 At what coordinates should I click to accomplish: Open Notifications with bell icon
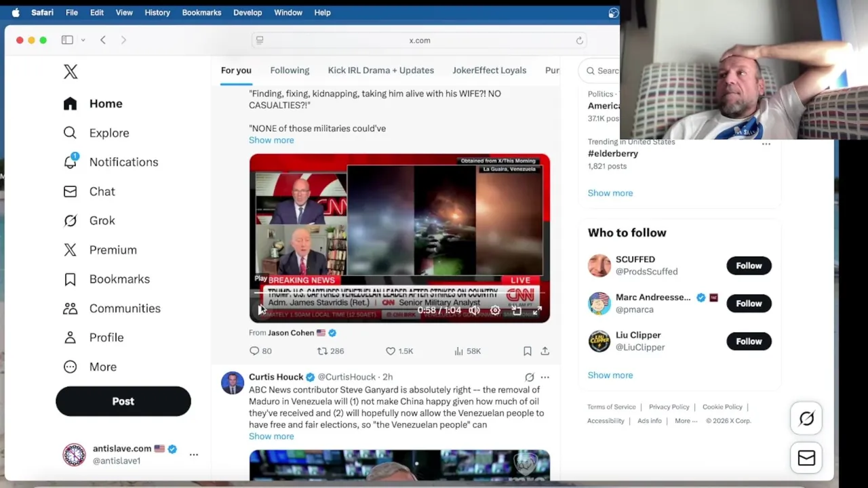[111, 162]
